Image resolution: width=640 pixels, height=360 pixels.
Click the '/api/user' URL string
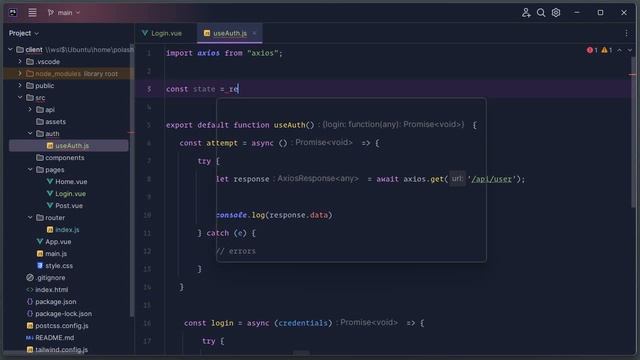(491, 179)
